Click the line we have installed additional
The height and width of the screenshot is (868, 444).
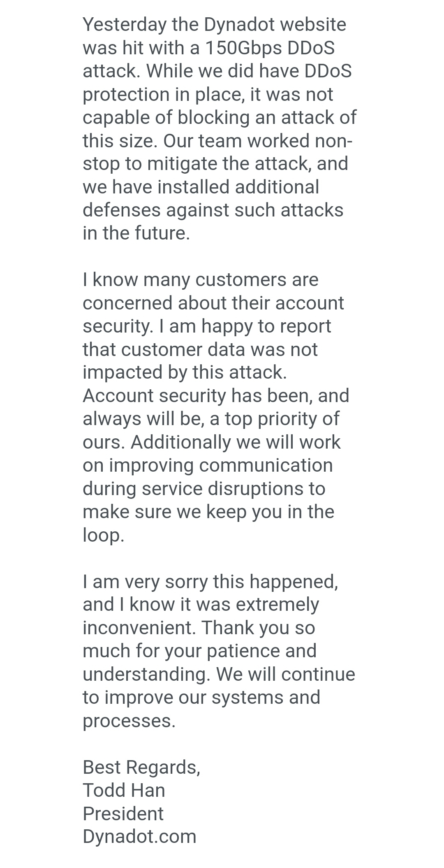coord(201,187)
